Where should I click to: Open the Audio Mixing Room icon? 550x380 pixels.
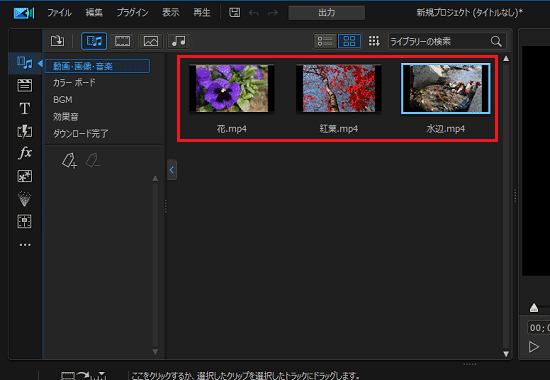pyautogui.click(x=25, y=221)
